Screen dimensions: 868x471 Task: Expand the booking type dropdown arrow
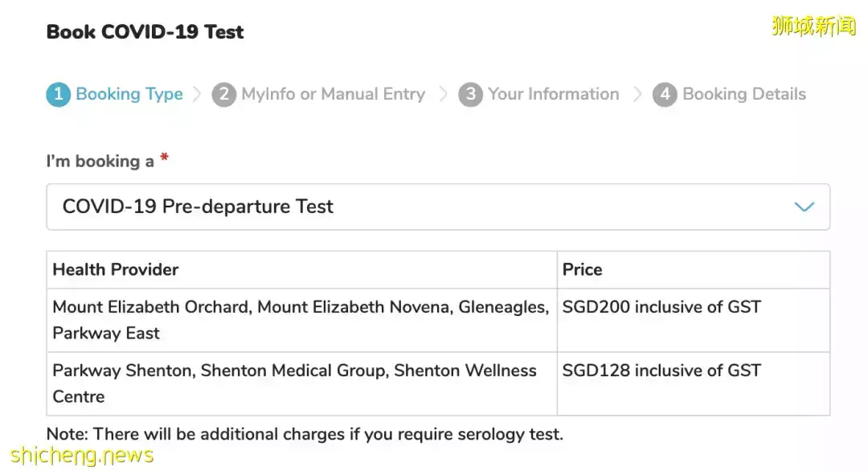tap(804, 207)
